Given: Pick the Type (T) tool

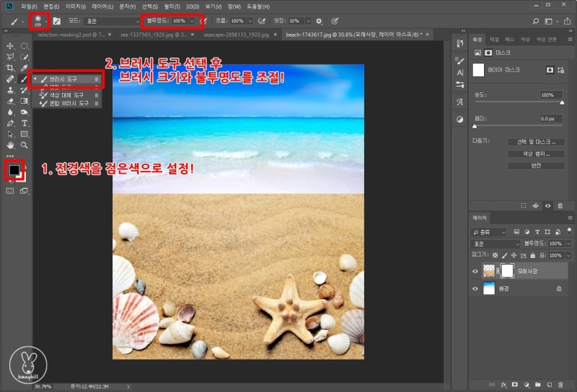Looking at the screenshot, I should [25, 123].
